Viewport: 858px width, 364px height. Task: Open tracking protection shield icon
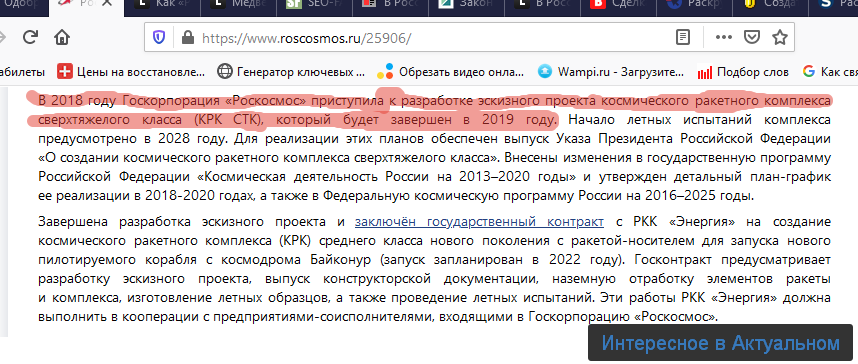[x=159, y=37]
